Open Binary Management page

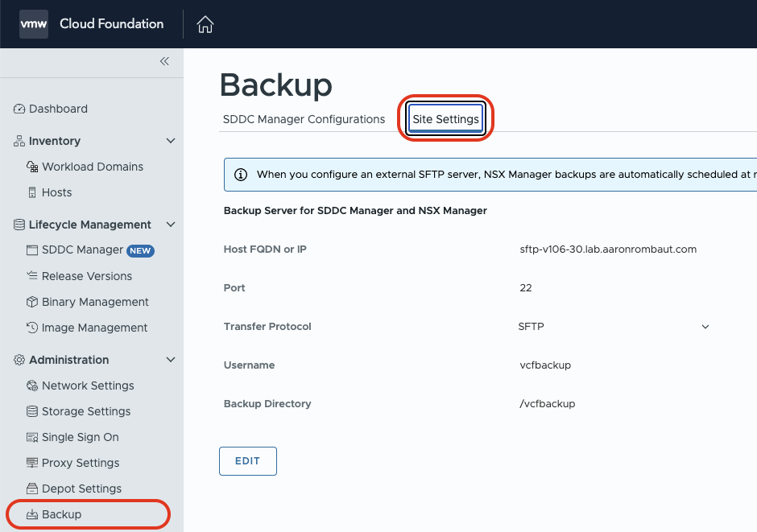[x=95, y=302]
